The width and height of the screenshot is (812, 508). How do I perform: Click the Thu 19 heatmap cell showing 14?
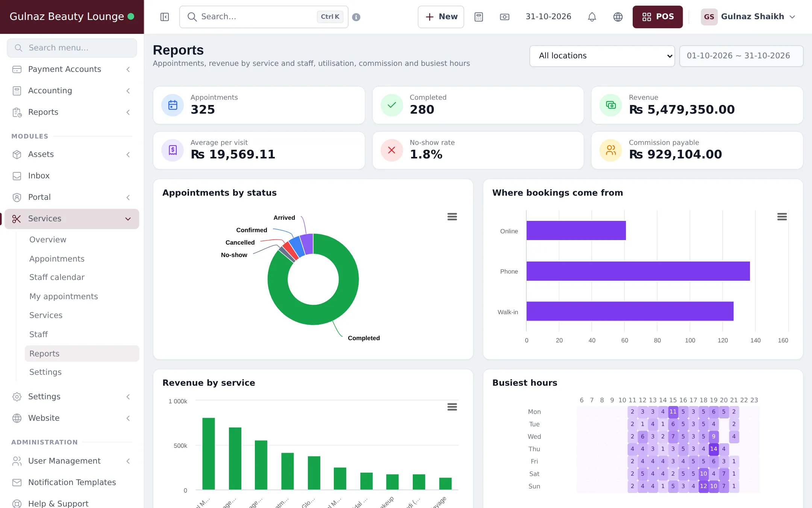click(714, 449)
